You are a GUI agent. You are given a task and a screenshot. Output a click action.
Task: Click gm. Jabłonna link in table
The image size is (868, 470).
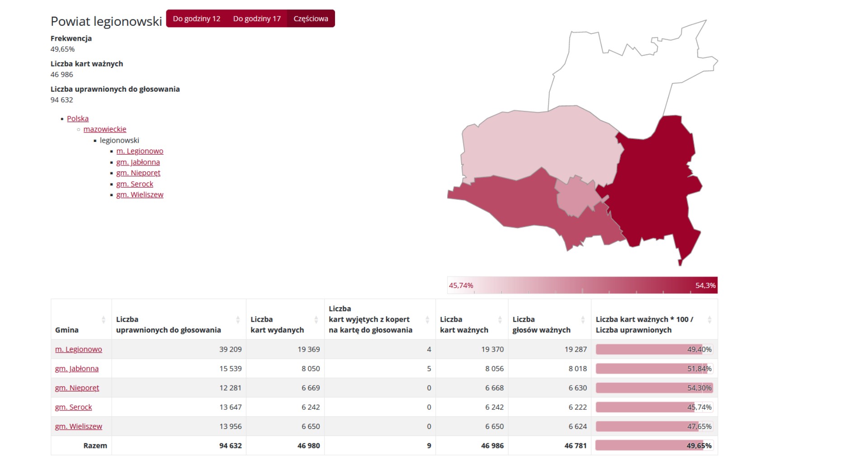point(77,368)
